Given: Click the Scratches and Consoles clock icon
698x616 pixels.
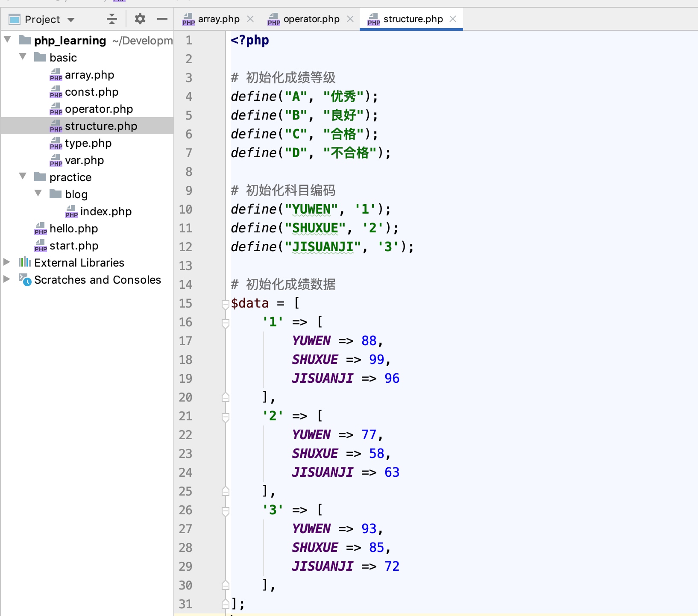Looking at the screenshot, I should pos(25,280).
